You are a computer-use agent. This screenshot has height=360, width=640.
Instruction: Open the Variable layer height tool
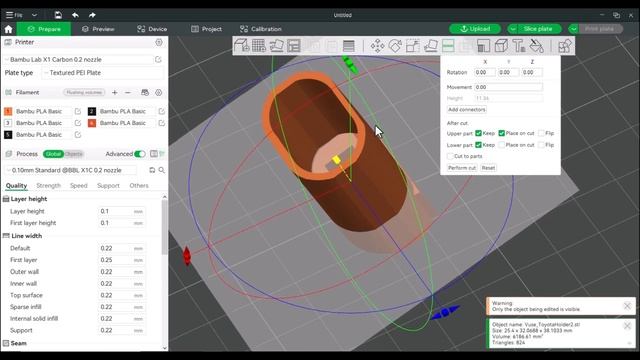pyautogui.click(x=349, y=46)
